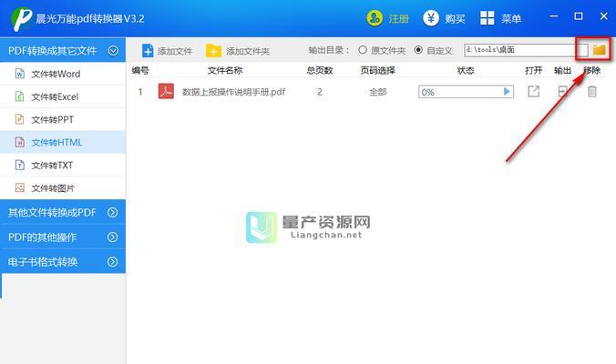The width and height of the screenshot is (616, 364).
Task: Expand the 电子书格式转换 section
Action: [x=63, y=262]
